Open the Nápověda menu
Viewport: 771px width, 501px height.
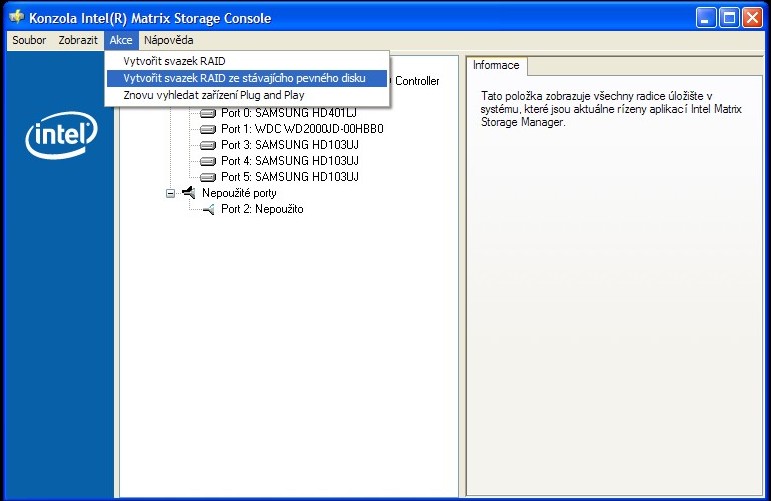168,40
